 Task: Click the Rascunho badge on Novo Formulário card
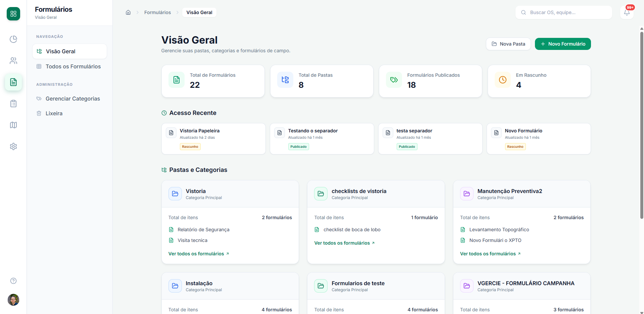tap(515, 147)
